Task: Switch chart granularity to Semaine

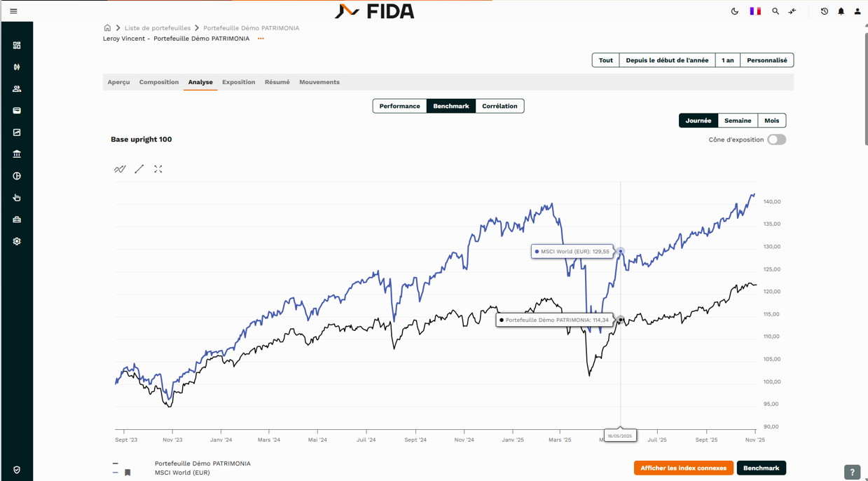Action: point(738,121)
